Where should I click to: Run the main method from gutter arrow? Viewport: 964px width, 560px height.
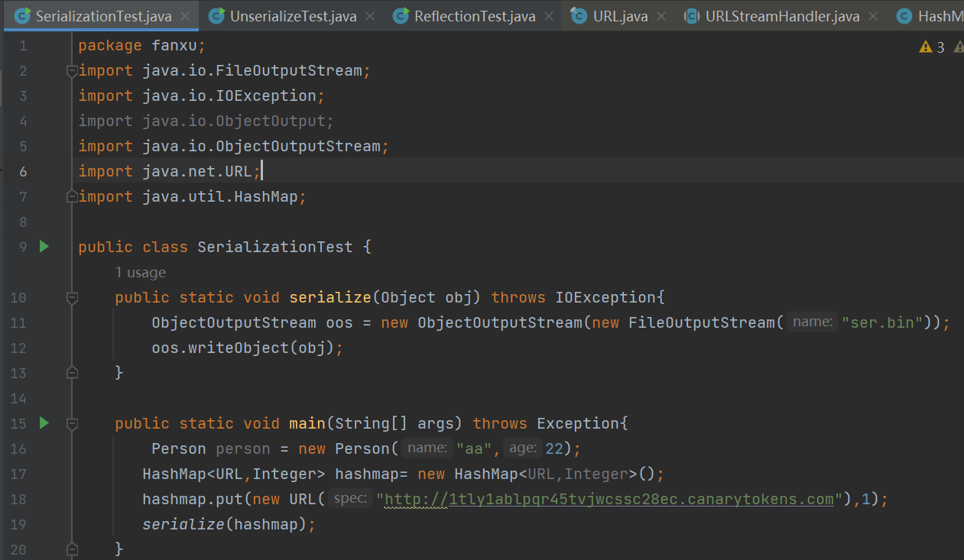(x=44, y=422)
